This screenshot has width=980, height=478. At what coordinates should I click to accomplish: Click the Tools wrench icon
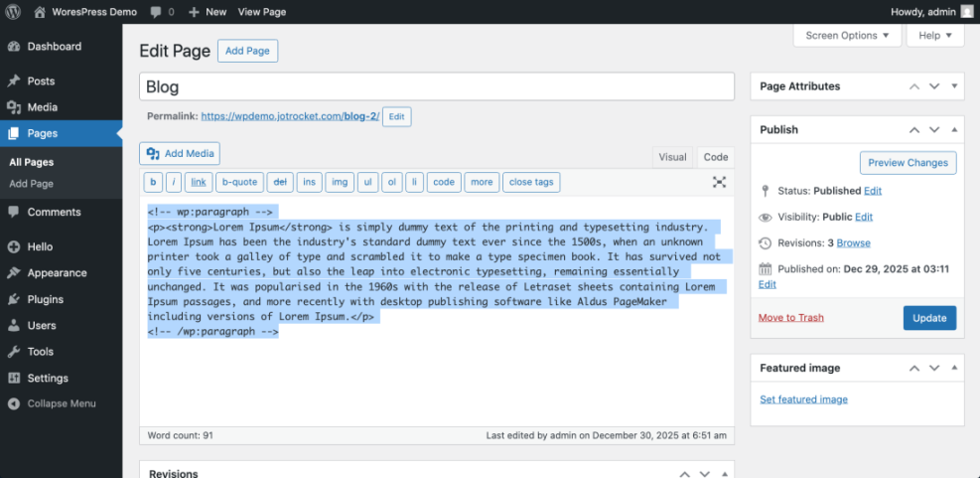point(14,352)
